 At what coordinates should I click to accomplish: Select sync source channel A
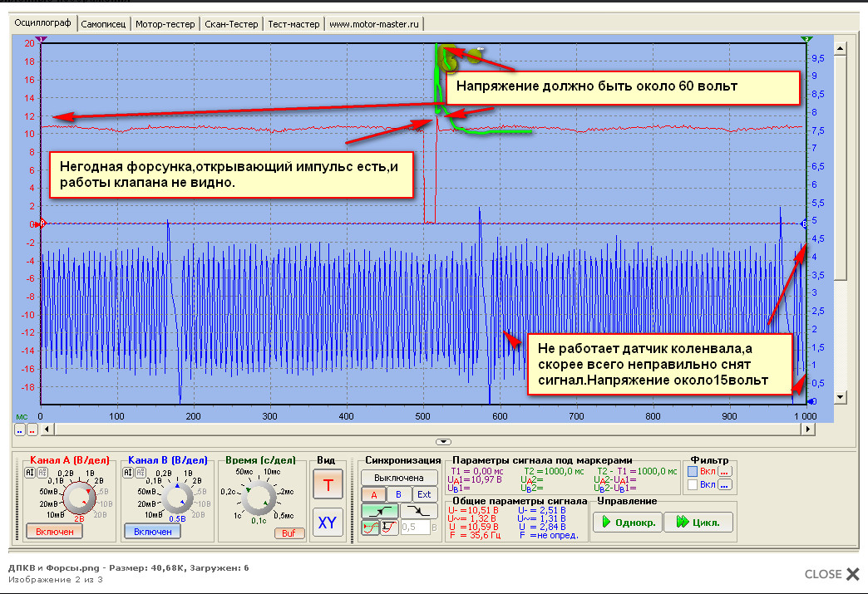click(x=373, y=494)
